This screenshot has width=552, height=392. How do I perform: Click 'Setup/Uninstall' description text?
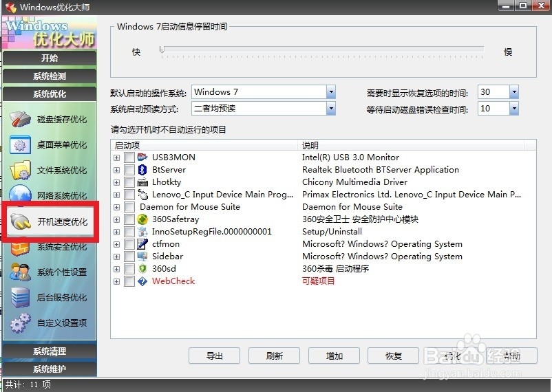click(332, 232)
